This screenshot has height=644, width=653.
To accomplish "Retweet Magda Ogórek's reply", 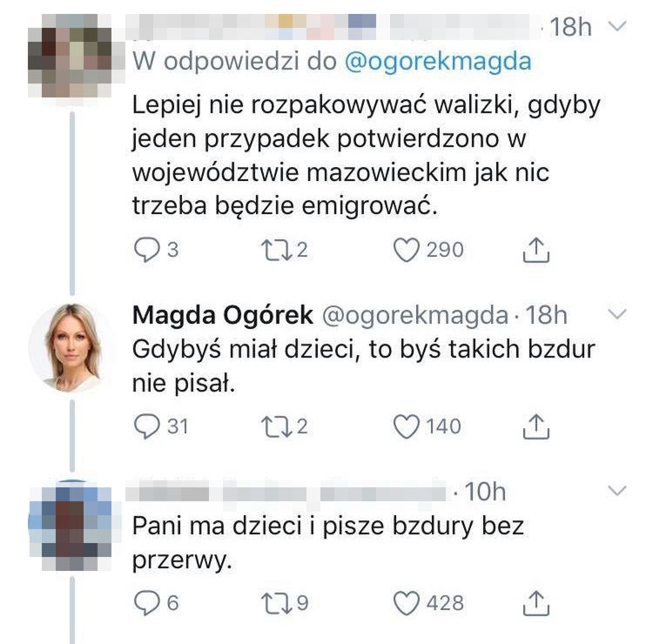I will pyautogui.click(x=273, y=426).
